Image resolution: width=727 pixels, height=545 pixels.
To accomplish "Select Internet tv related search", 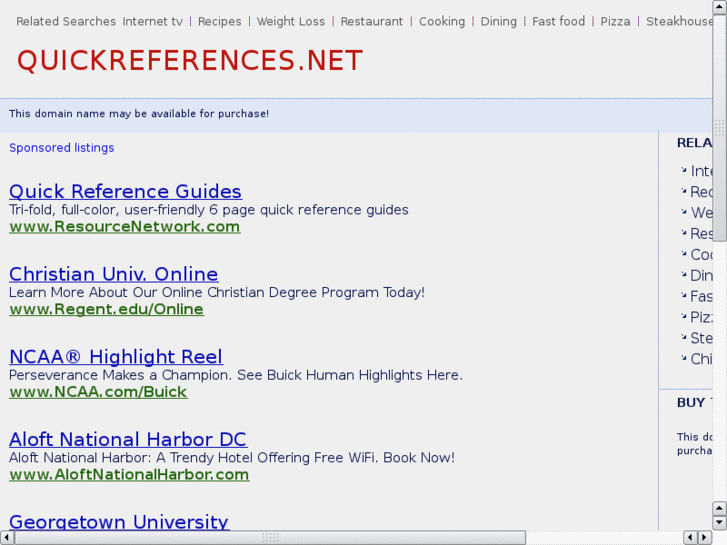I will tap(153, 21).
